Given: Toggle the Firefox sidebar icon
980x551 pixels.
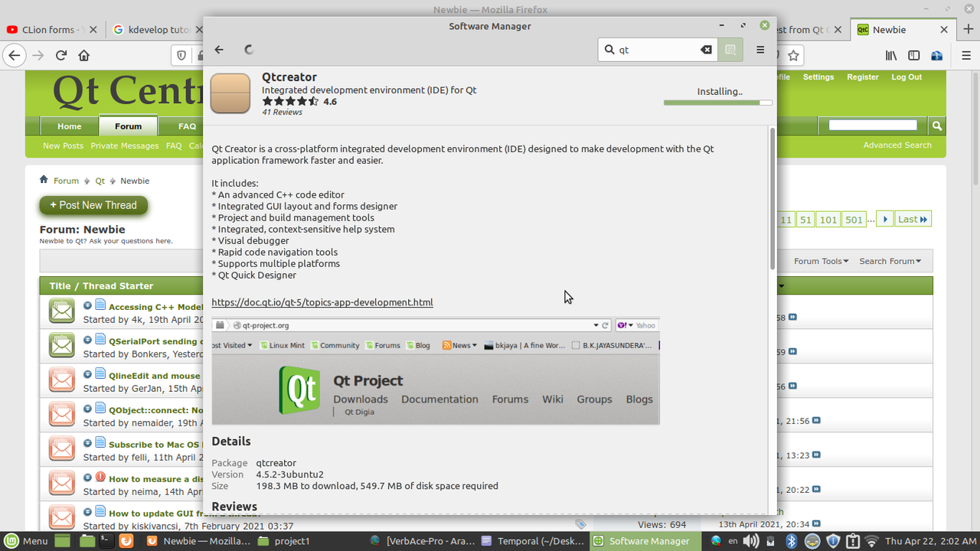Looking at the screenshot, I should tap(913, 55).
